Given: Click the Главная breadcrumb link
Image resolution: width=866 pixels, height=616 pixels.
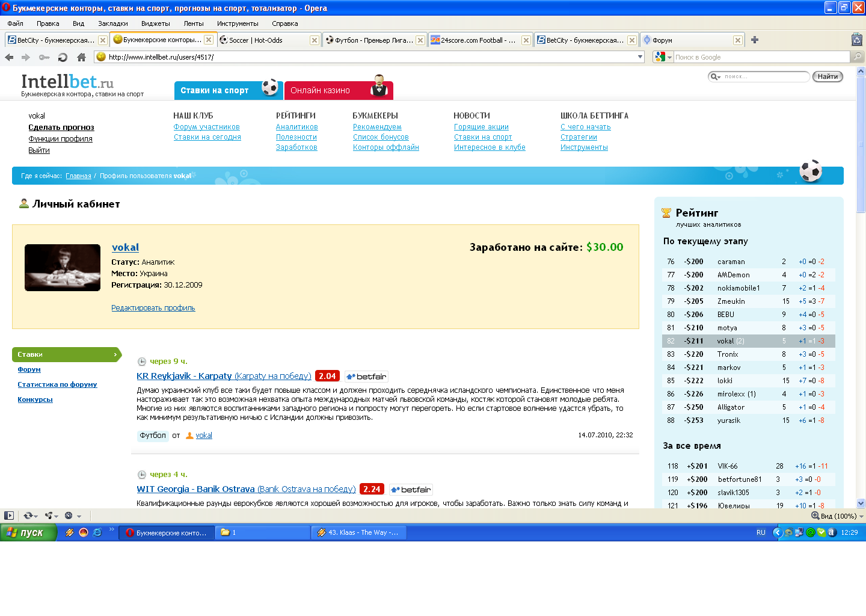Looking at the screenshot, I should (78, 176).
